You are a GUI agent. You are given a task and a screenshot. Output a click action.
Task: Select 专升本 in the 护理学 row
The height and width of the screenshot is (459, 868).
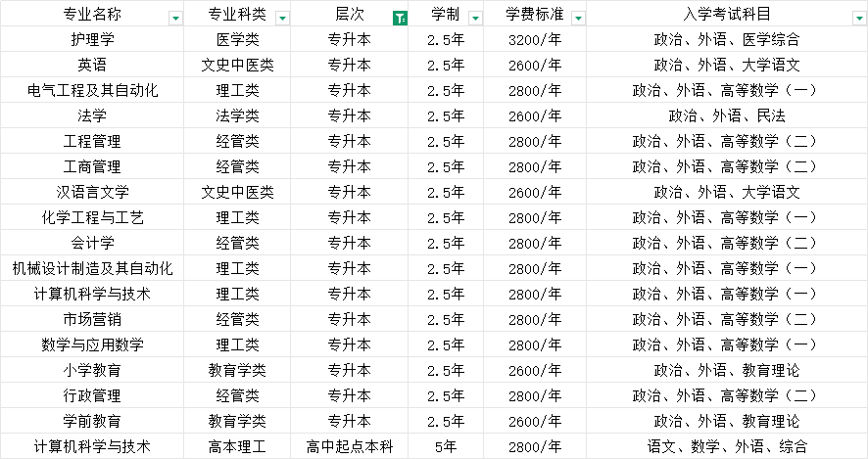(x=350, y=39)
